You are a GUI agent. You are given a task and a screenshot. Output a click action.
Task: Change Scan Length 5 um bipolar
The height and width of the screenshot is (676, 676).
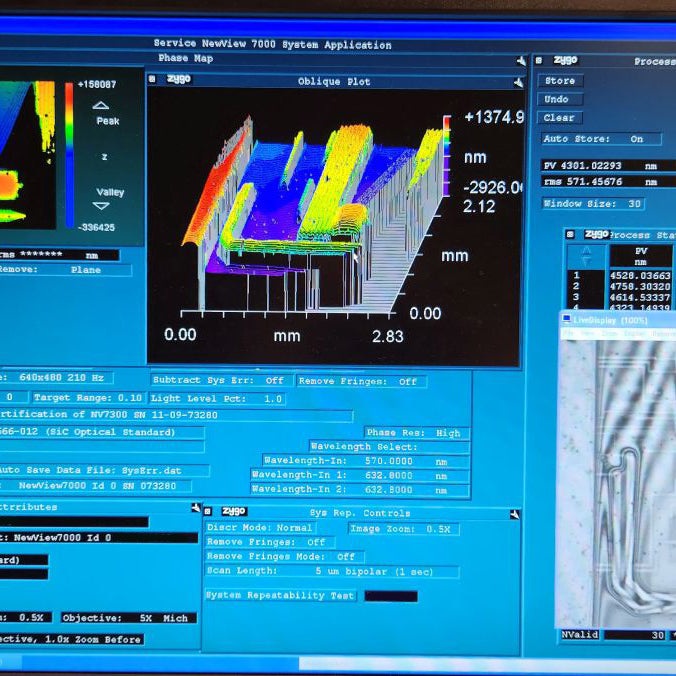[x=332, y=571]
